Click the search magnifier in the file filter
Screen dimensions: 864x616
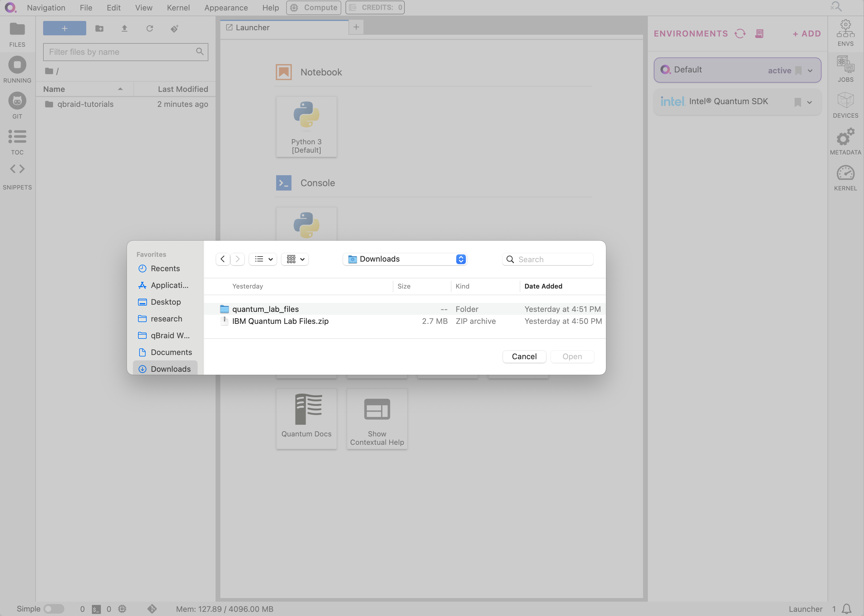click(x=199, y=51)
